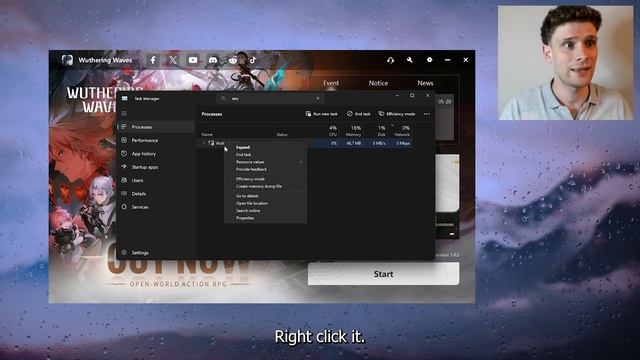Click the customer support headset icon in launcher
Image resolution: width=640 pixels, height=360 pixels.
click(391, 60)
